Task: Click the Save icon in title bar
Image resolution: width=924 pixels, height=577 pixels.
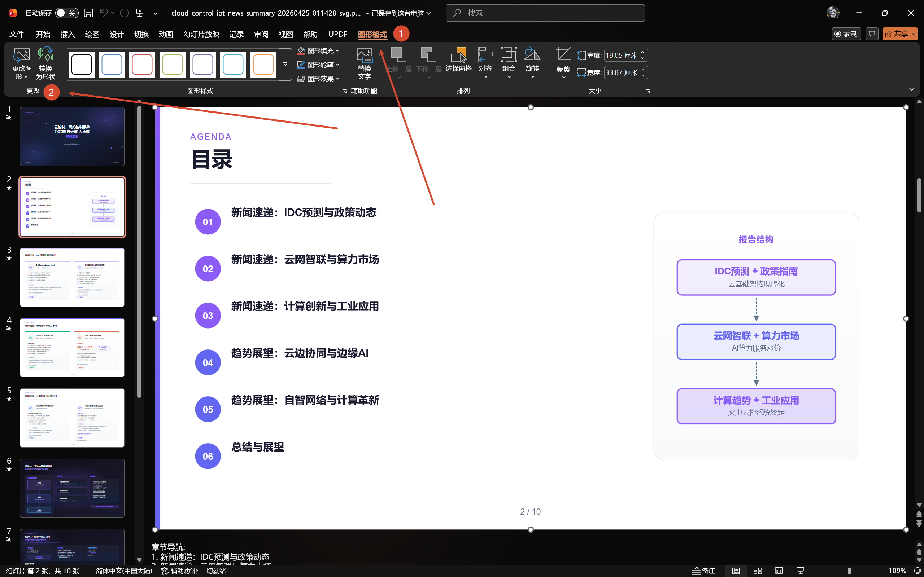Action: [x=88, y=13]
